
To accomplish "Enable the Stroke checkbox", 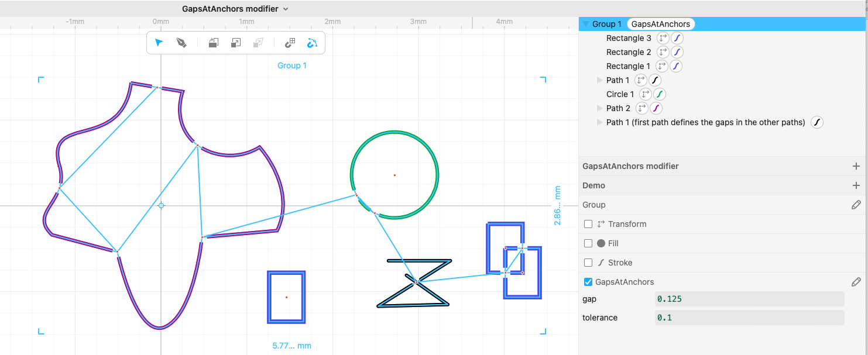I will [x=588, y=263].
